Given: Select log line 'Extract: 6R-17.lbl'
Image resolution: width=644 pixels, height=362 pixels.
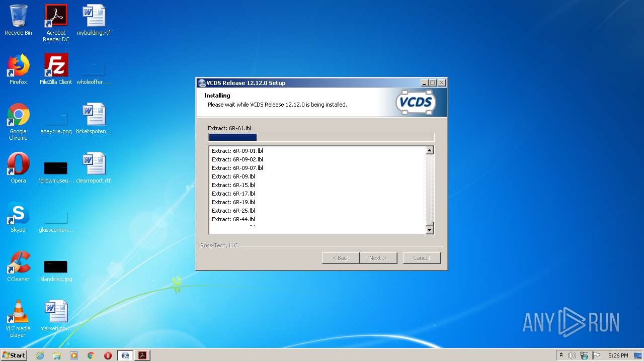Looking at the screenshot, I should tap(233, 194).
